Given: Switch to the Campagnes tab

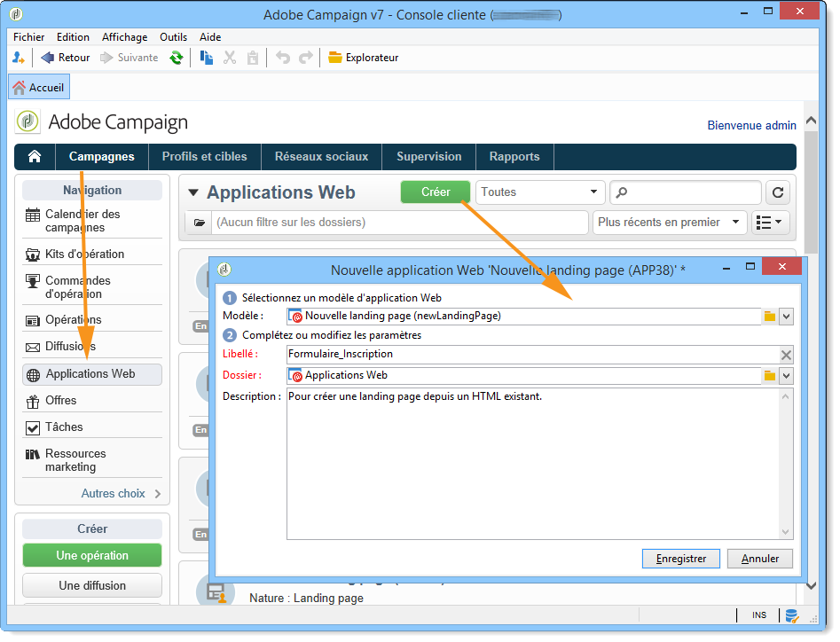Looking at the screenshot, I should click(102, 156).
